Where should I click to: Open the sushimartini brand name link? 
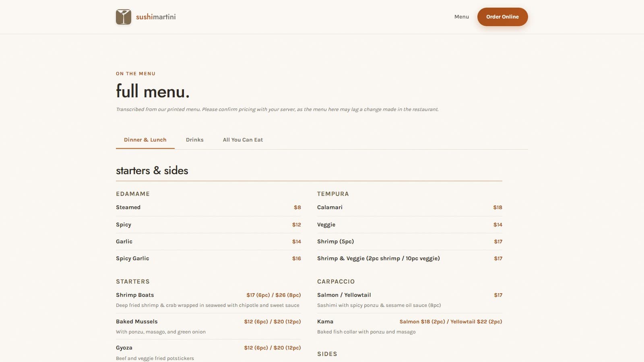click(156, 17)
